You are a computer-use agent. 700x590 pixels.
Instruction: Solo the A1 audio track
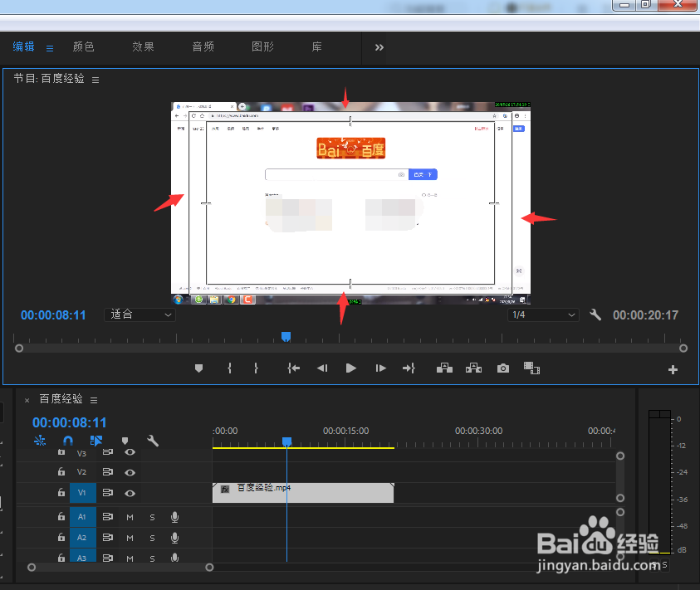[152, 517]
